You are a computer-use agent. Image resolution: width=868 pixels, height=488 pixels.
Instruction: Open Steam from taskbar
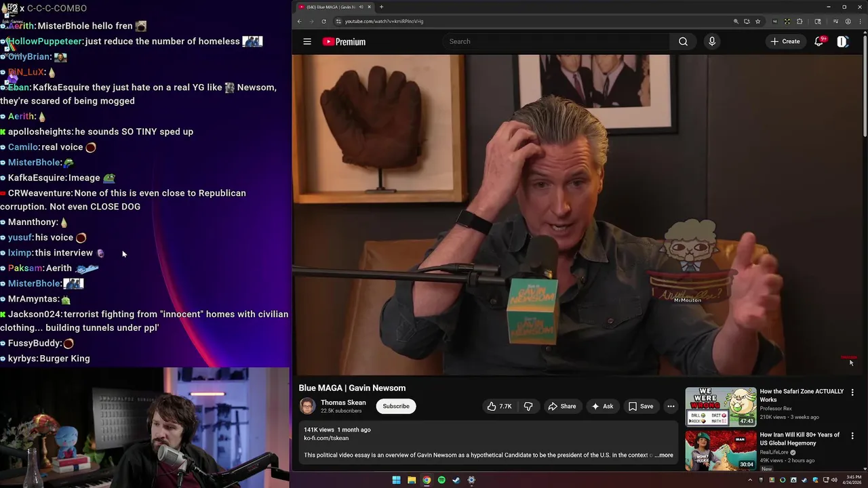[456, 480]
